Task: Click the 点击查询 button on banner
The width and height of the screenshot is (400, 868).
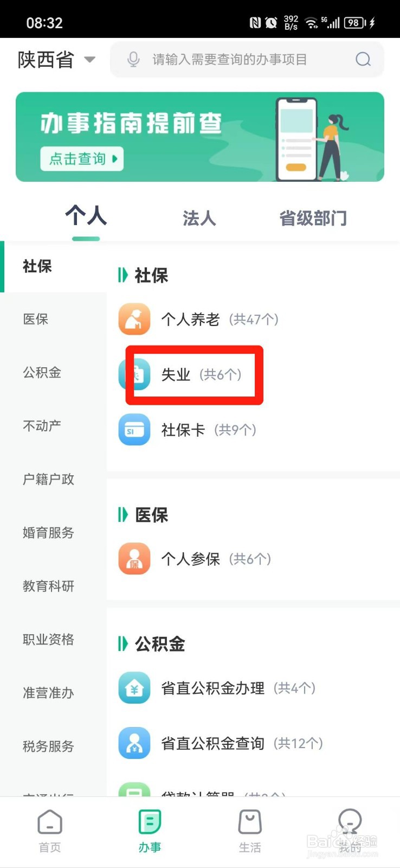Action: tap(82, 159)
